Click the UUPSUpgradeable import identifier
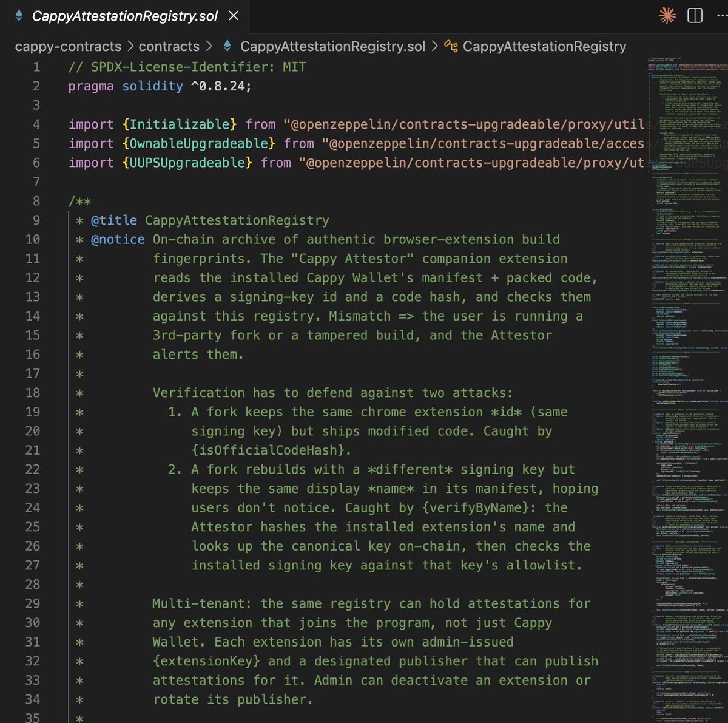The image size is (728, 723). click(187, 163)
